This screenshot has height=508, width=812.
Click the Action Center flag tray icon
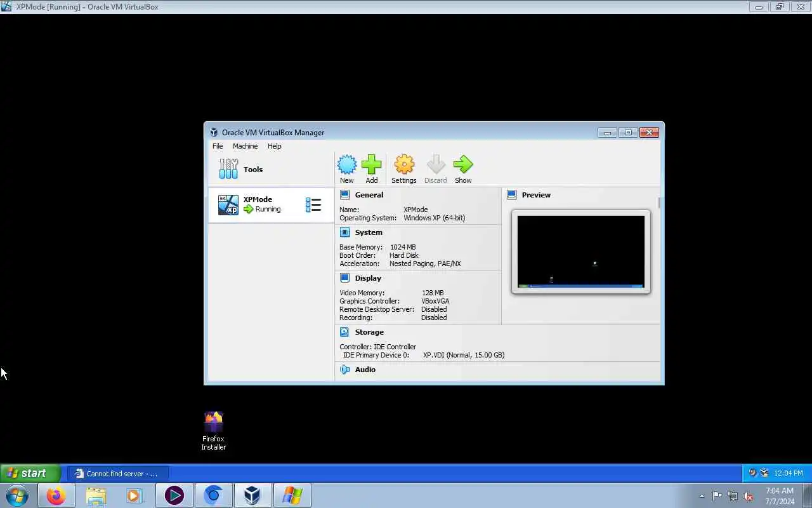[717, 496]
